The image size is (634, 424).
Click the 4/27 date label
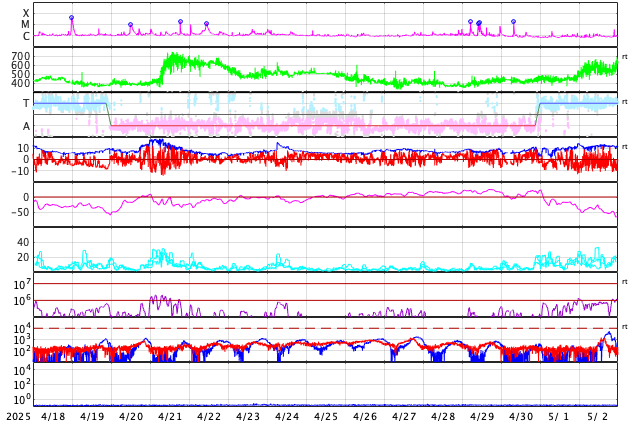point(404,417)
